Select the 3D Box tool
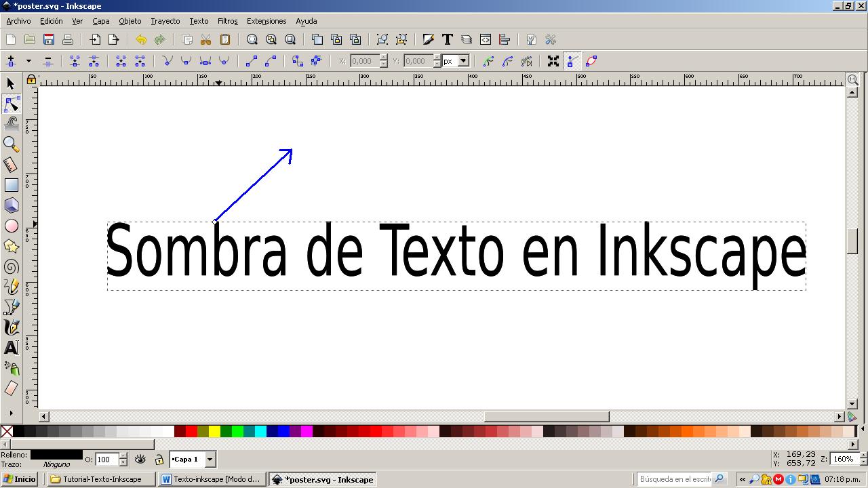868x488 pixels. [x=11, y=205]
